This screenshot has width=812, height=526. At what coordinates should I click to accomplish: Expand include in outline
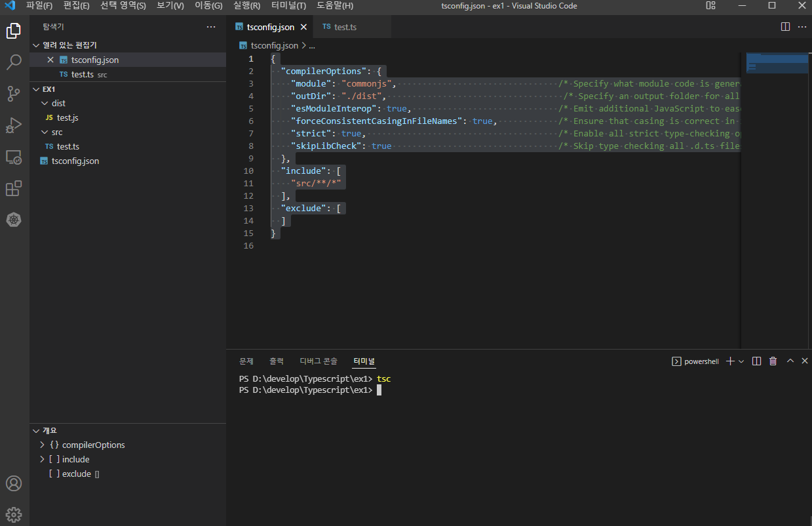pyautogui.click(x=43, y=459)
